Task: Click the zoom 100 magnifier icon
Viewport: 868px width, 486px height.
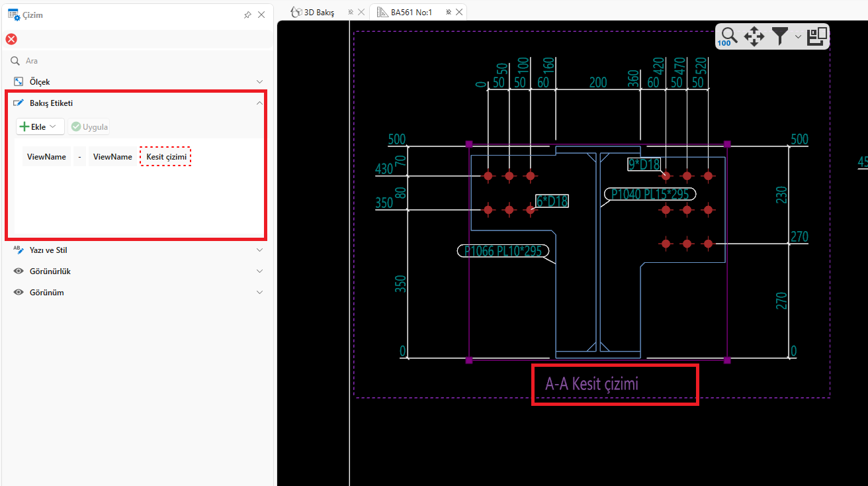Action: pyautogui.click(x=728, y=36)
